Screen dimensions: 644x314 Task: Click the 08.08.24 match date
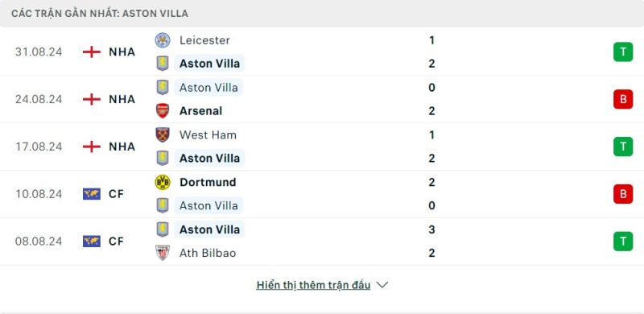39,242
